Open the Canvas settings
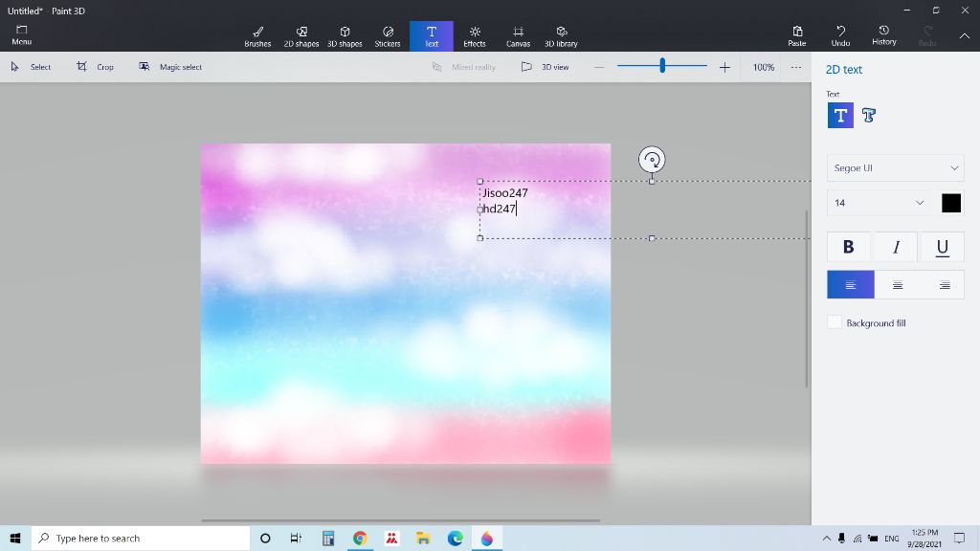Viewport: 980px width, 551px height. (518, 36)
